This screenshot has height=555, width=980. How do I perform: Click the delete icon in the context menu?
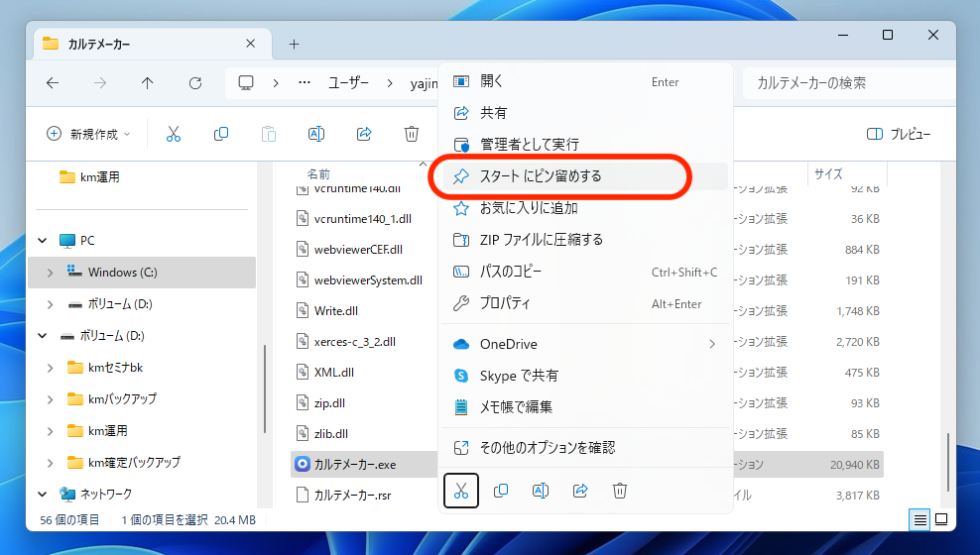coord(620,490)
